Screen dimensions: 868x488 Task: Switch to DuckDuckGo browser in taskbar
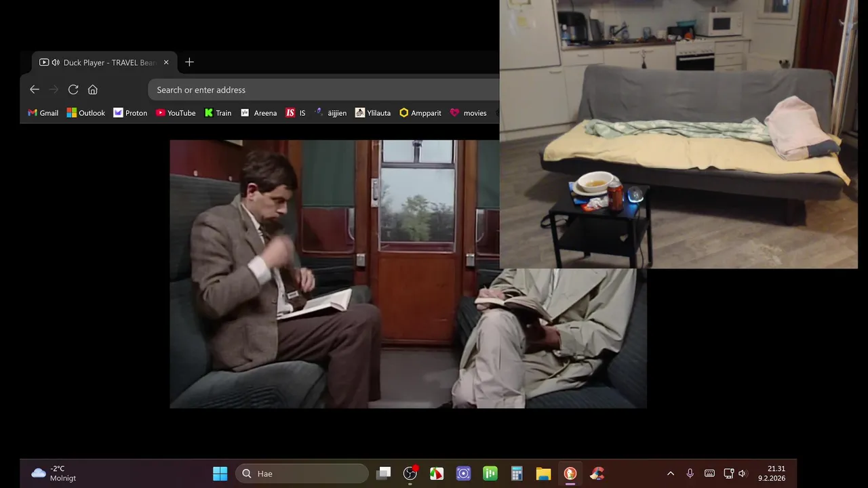[x=570, y=474]
